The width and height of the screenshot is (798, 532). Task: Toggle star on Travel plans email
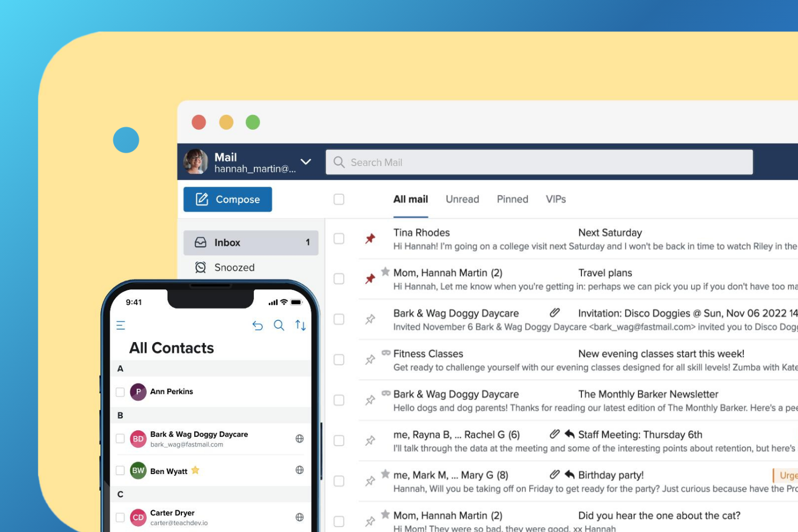click(386, 271)
